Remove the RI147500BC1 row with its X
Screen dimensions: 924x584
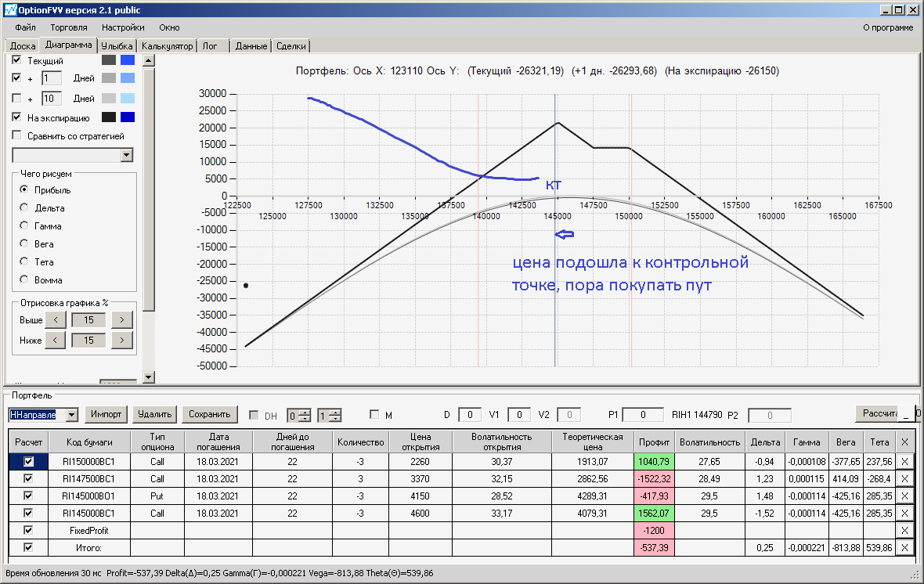[x=904, y=478]
